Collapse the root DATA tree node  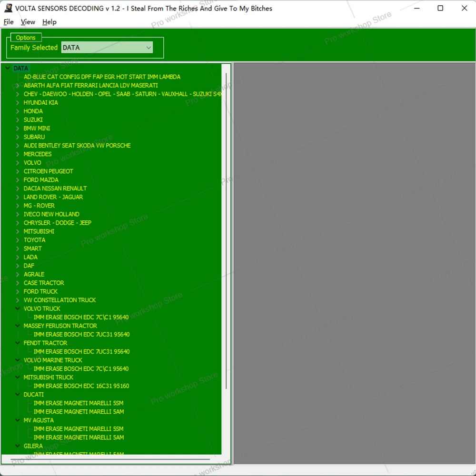click(8, 68)
